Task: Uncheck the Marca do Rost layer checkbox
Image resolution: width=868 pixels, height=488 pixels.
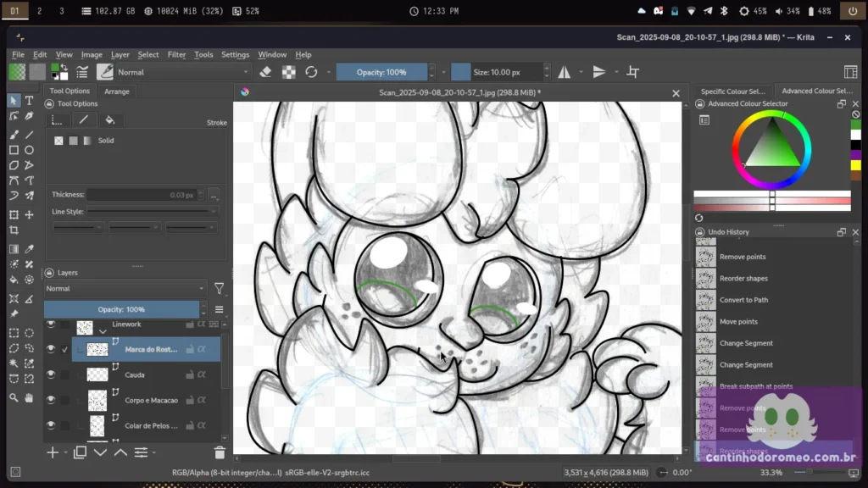Action: (x=65, y=349)
